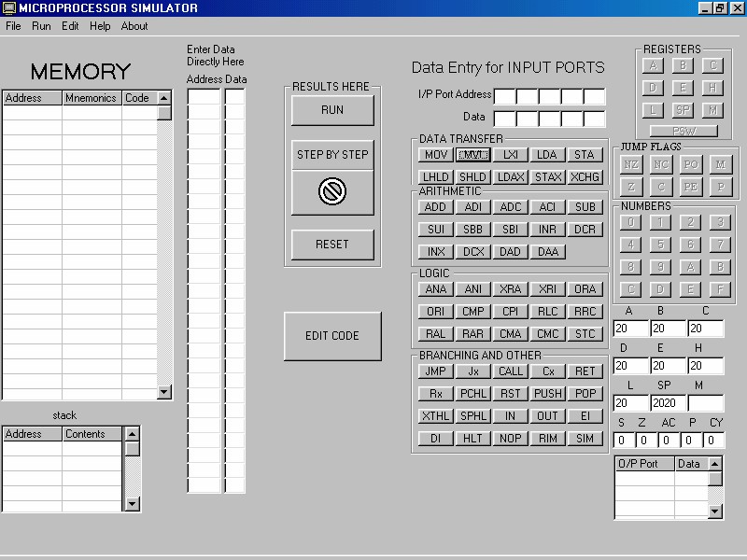
Task: Open the About menu
Action: click(134, 26)
